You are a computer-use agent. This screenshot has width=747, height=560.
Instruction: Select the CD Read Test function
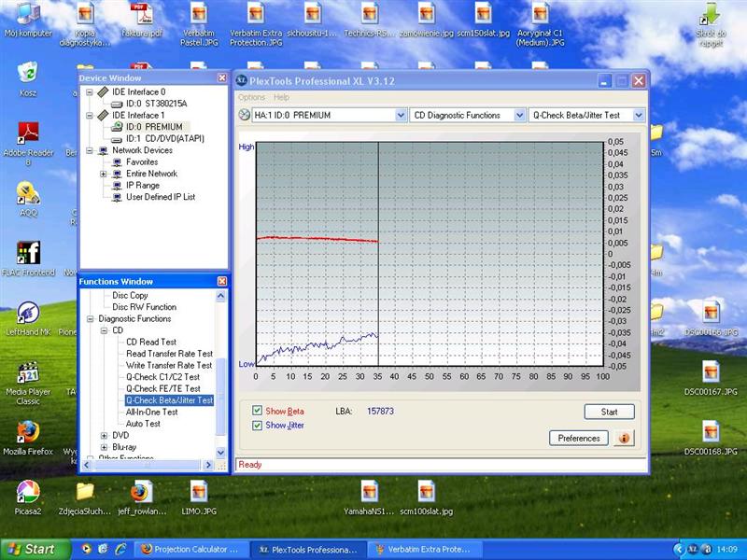(x=151, y=342)
